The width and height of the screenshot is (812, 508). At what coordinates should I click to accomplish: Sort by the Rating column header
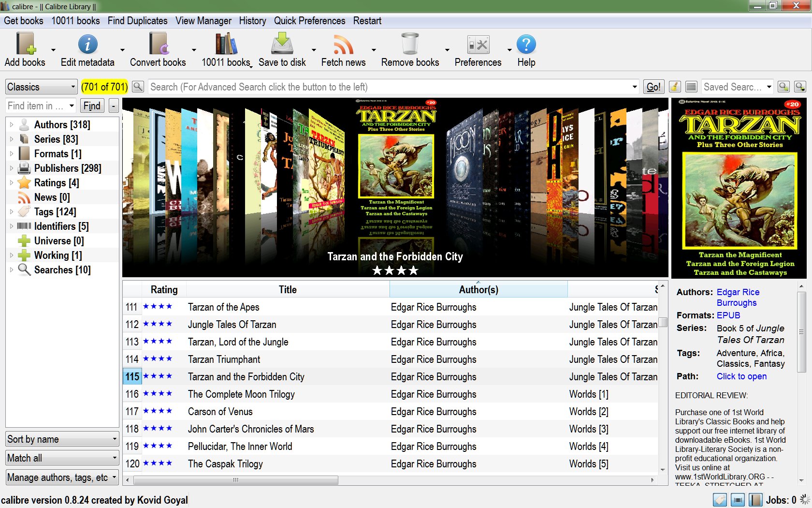tap(164, 289)
